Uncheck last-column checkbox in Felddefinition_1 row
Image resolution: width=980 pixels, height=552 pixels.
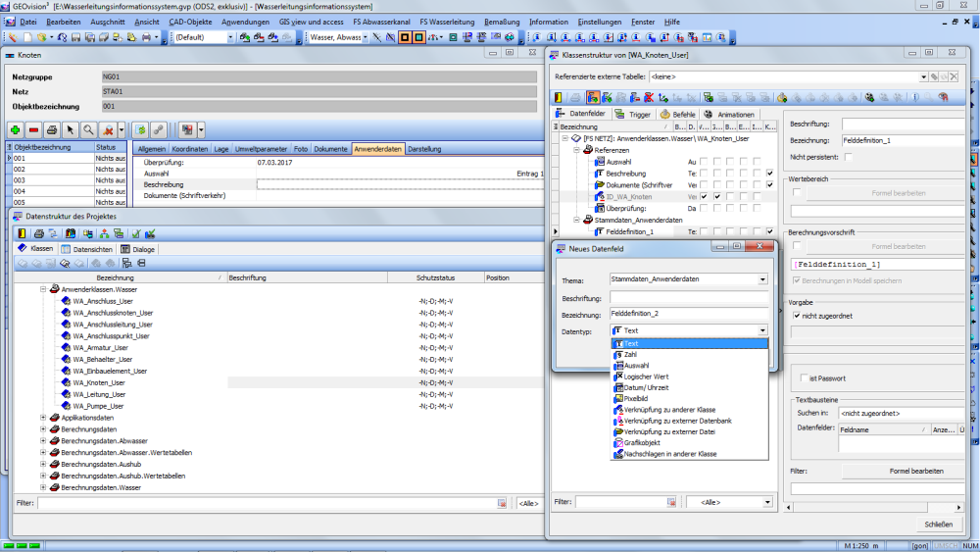pos(770,231)
